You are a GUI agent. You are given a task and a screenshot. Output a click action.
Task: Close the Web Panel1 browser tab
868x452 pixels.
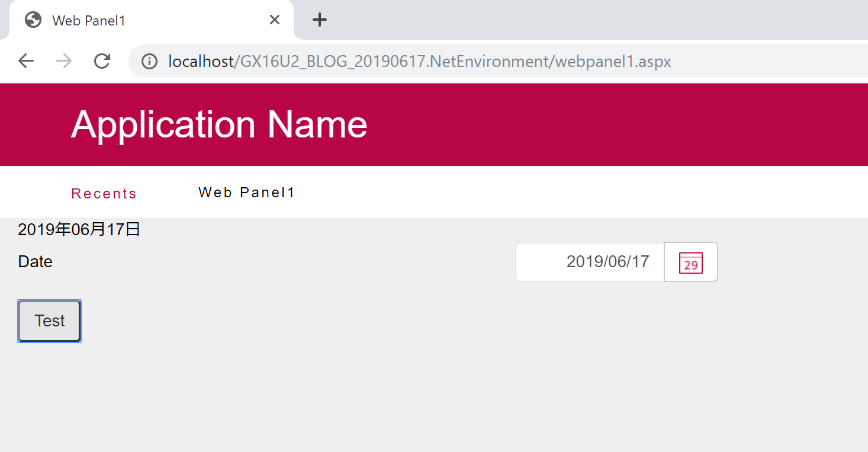coord(274,20)
